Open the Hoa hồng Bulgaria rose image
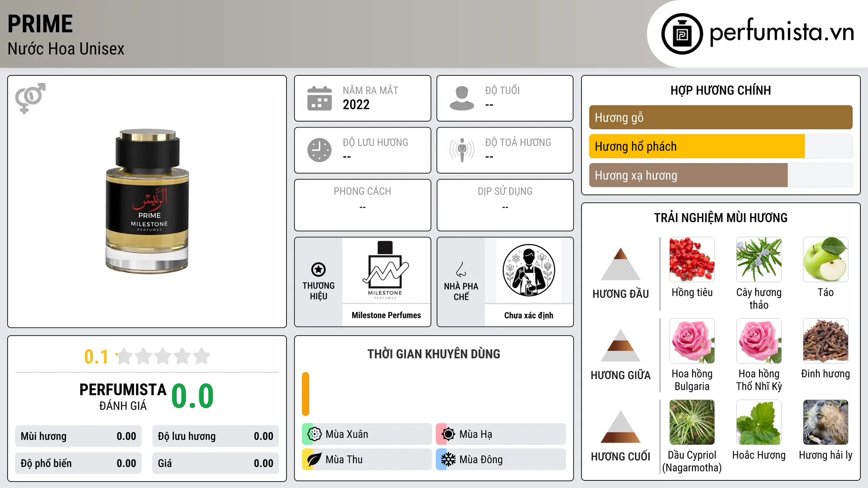Viewport: 868px width, 488px height. click(x=692, y=341)
